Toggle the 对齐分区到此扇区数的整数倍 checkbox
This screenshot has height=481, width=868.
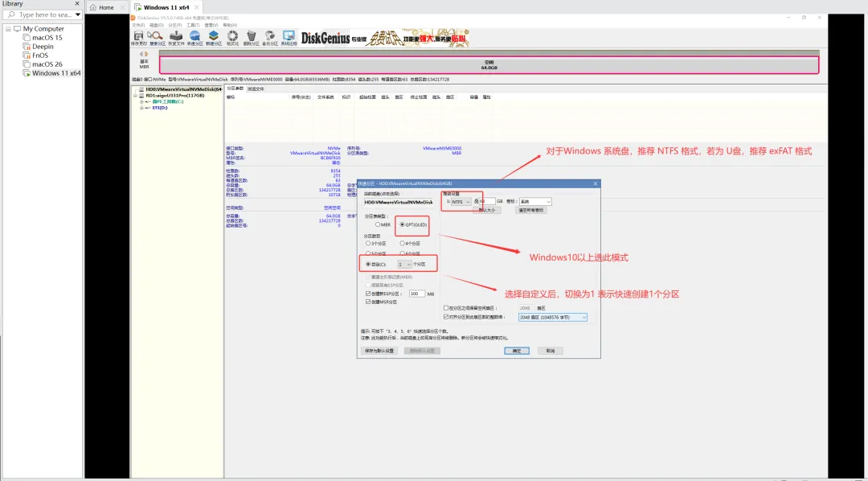(446, 318)
